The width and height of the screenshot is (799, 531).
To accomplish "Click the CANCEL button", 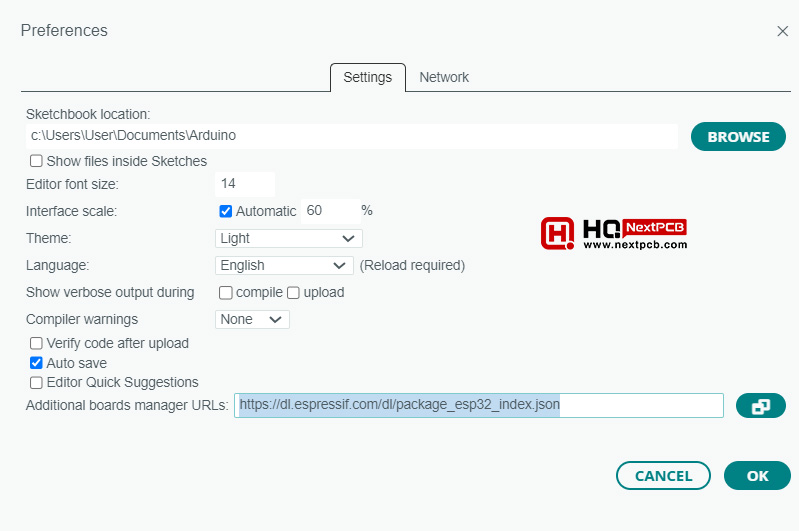I will 663,475.
